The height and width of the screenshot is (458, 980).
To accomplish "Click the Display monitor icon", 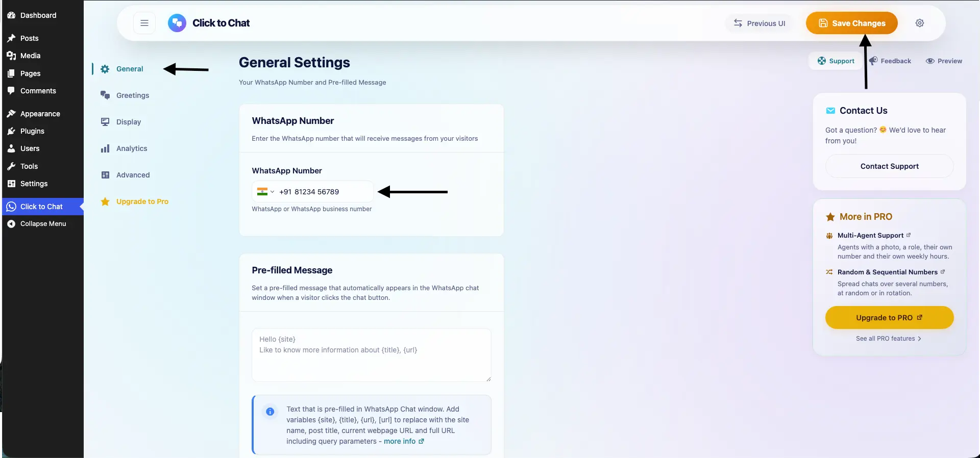I will tap(105, 122).
